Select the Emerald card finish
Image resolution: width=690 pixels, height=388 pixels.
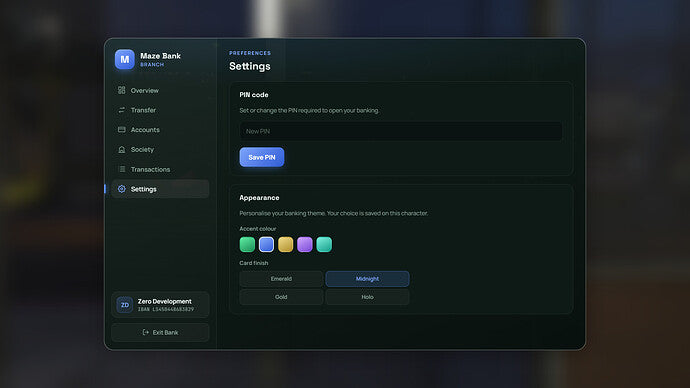point(281,279)
